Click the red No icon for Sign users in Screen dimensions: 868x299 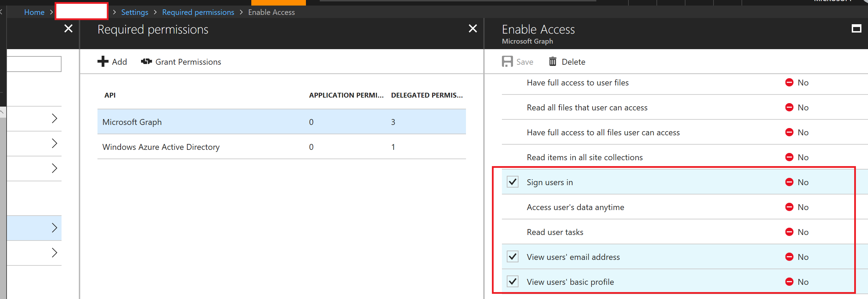789,182
